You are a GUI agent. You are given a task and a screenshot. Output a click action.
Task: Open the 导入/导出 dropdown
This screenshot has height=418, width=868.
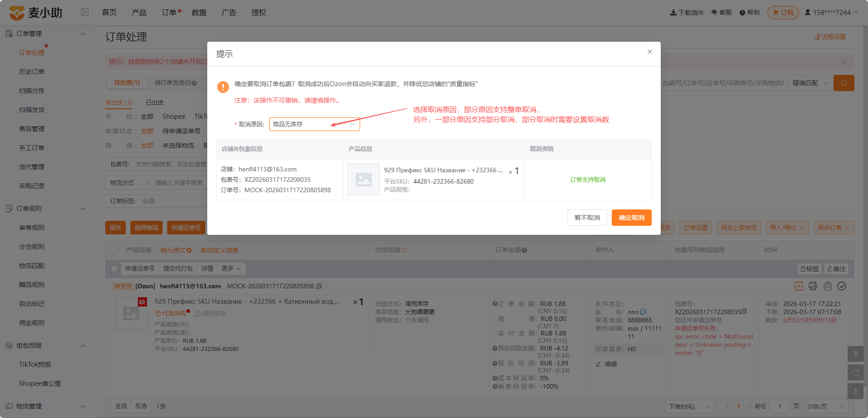[787, 228]
